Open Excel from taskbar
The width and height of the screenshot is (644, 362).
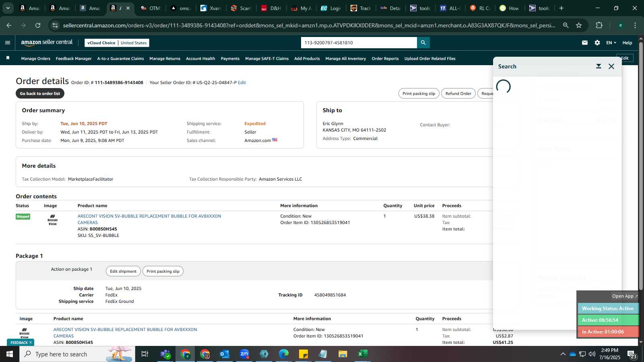[x=363, y=354]
